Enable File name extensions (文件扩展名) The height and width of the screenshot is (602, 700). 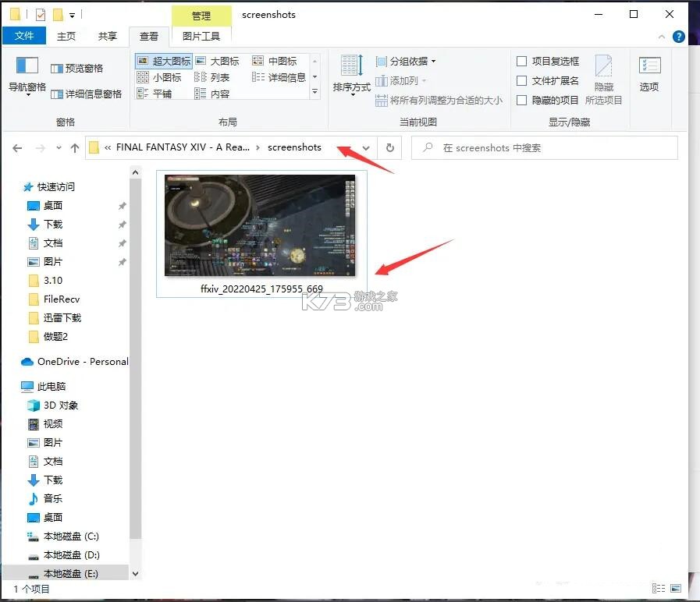tap(547, 81)
